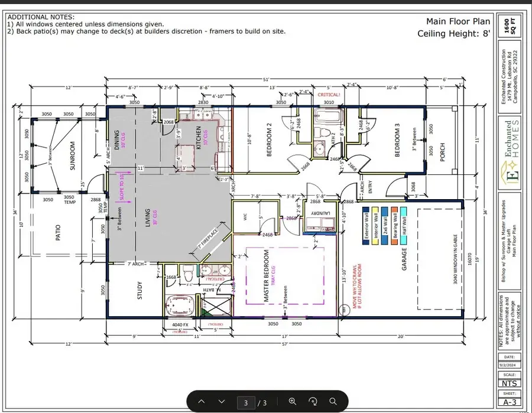Click the page number input field
This screenshot has height=413, width=532.
pyautogui.click(x=245, y=402)
